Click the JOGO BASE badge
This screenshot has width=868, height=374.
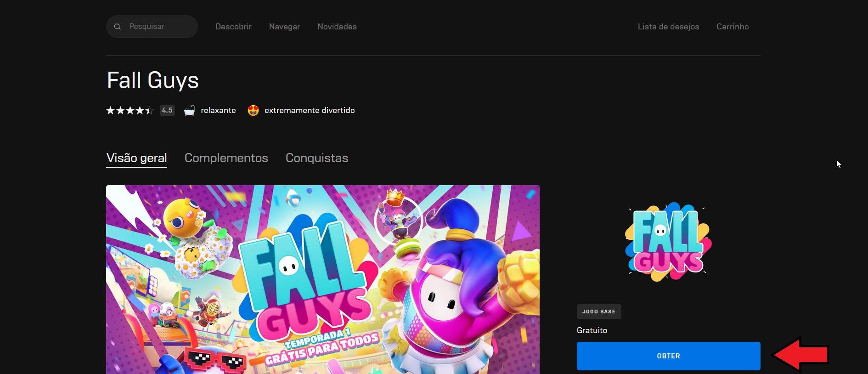[x=599, y=312]
